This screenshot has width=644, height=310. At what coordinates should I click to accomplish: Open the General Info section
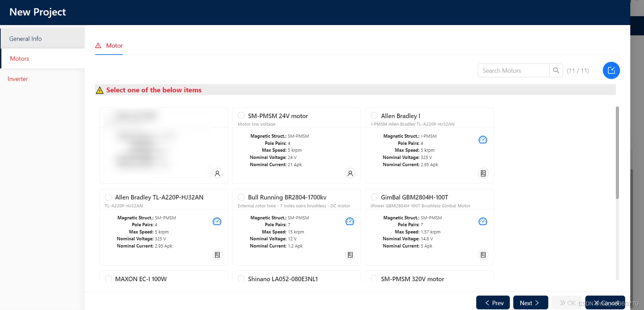click(x=43, y=38)
